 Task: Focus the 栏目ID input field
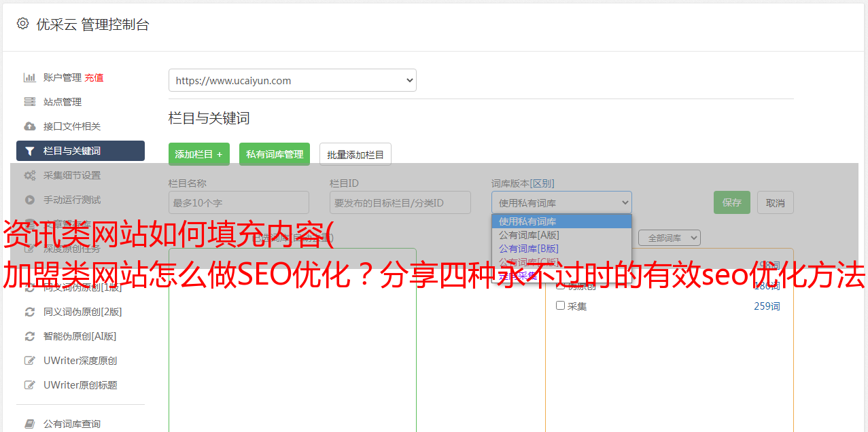coord(400,202)
